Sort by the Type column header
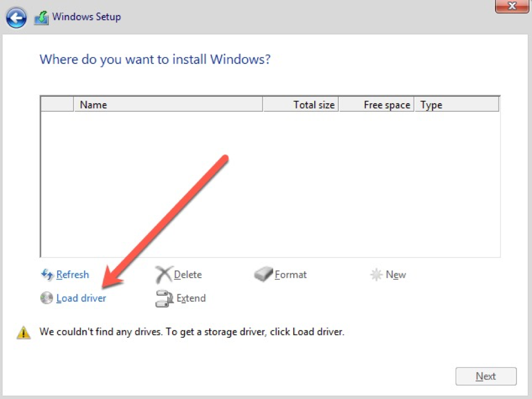532x399 pixels. pos(457,104)
